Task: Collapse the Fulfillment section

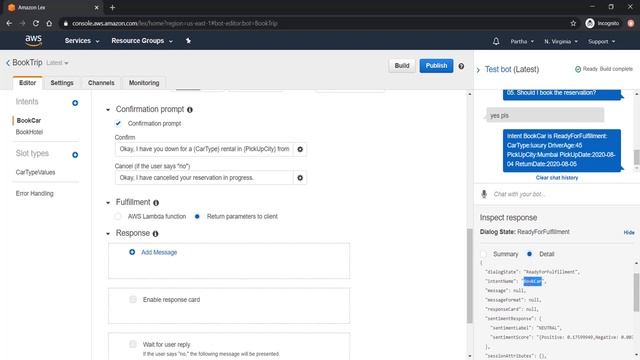Action: [108, 203]
